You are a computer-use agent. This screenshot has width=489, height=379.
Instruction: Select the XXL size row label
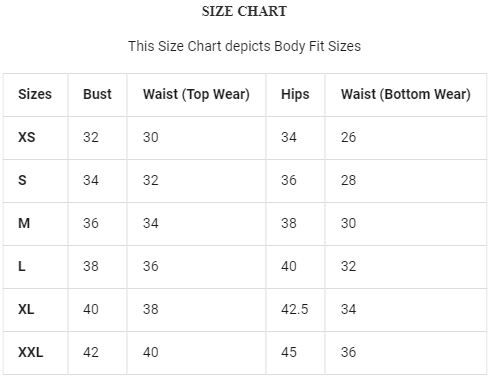(x=30, y=352)
